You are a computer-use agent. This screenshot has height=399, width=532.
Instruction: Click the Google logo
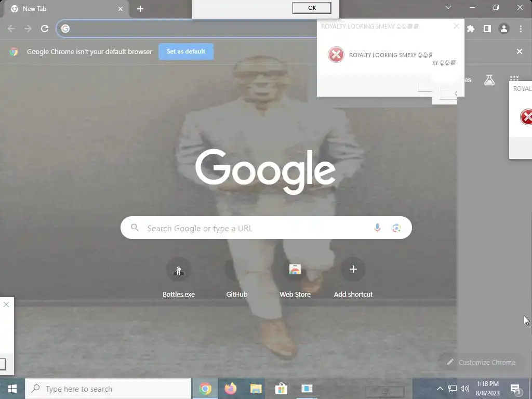tap(265, 171)
